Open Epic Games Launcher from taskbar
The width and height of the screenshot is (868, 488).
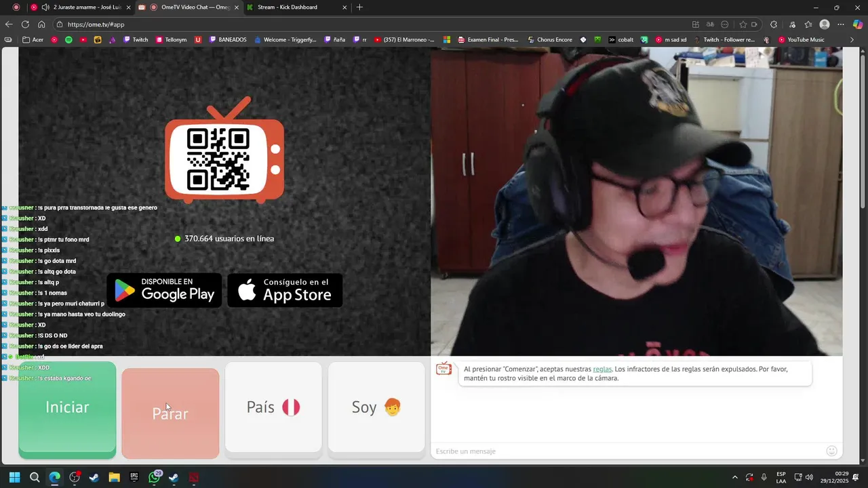[134, 477]
